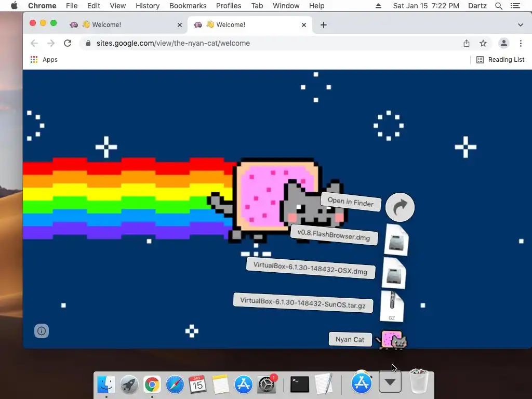Viewport: 532px width, 399px height.
Task: Open the Nyan Cat stack item icon
Action: (x=392, y=340)
